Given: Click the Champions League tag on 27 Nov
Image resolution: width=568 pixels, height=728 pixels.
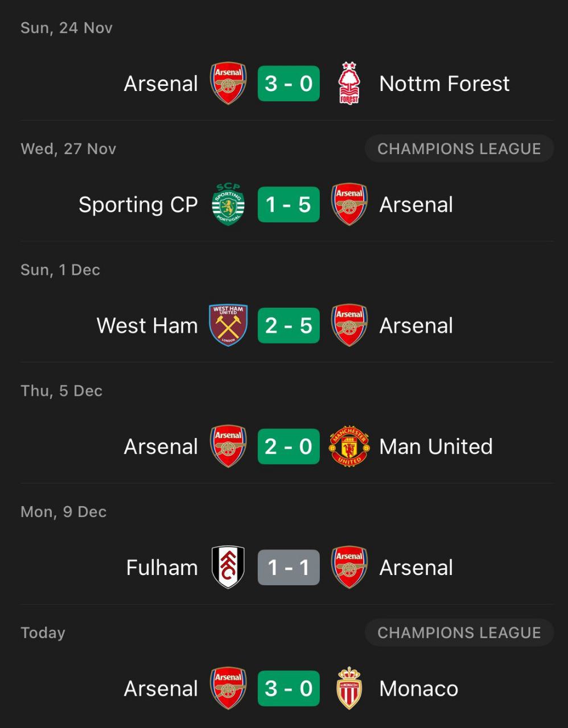Looking at the screenshot, I should tap(459, 149).
